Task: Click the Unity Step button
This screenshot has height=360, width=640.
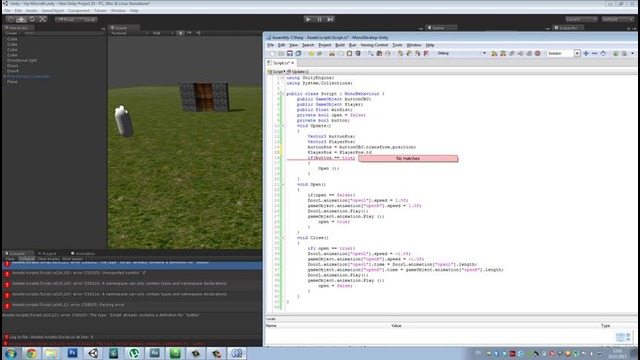Action: point(330,19)
